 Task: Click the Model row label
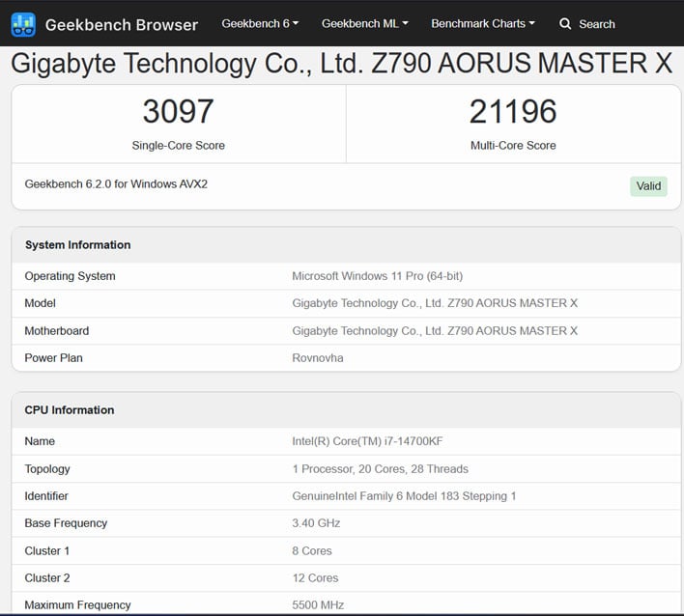[x=41, y=303]
